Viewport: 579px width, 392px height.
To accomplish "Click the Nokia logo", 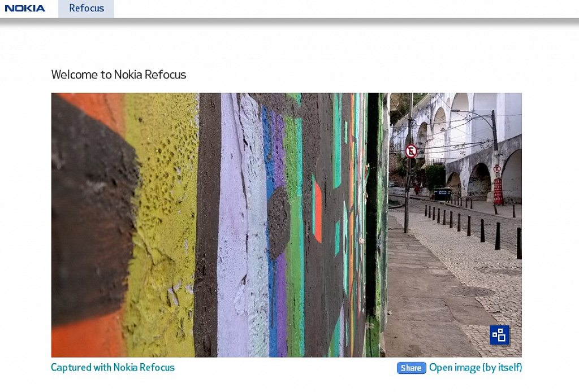I will 25,8.
